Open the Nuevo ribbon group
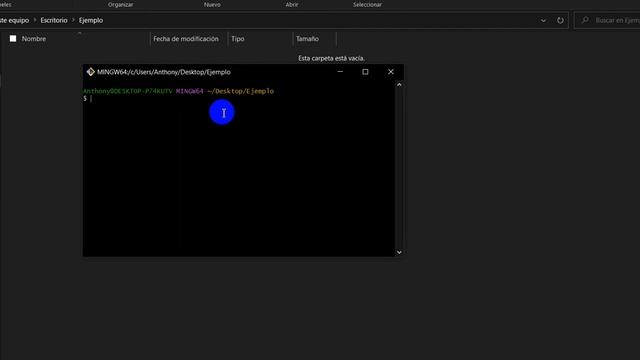Viewport: 640px width, 360px height. 212,4
